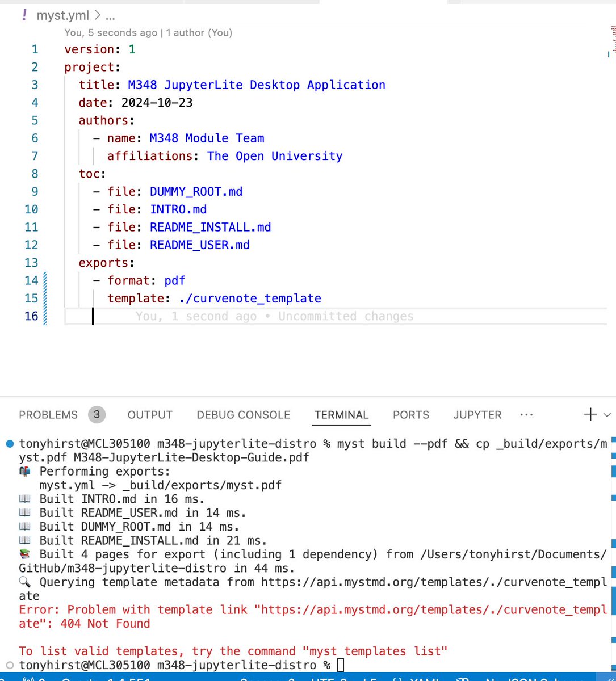Click the format value 'pdf'
The image size is (616, 681).
click(175, 280)
